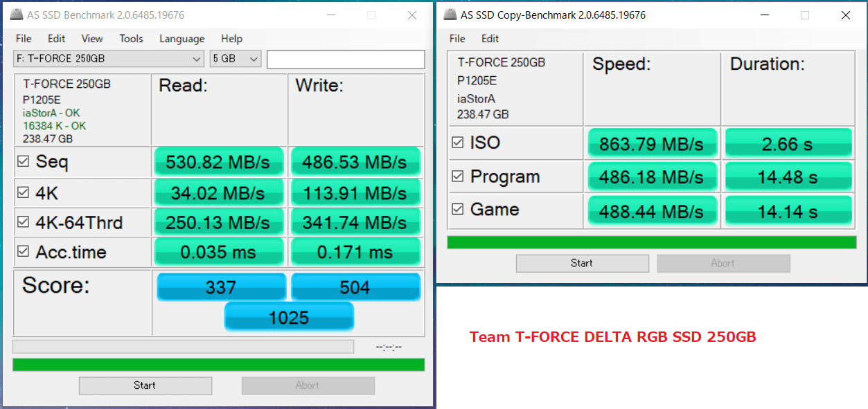The width and height of the screenshot is (868, 409).
Task: Open Edit menu in Copy-Benchmark window
Action: [490, 39]
